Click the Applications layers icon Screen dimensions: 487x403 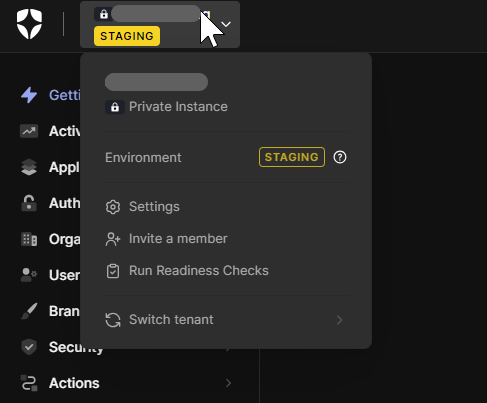29,167
